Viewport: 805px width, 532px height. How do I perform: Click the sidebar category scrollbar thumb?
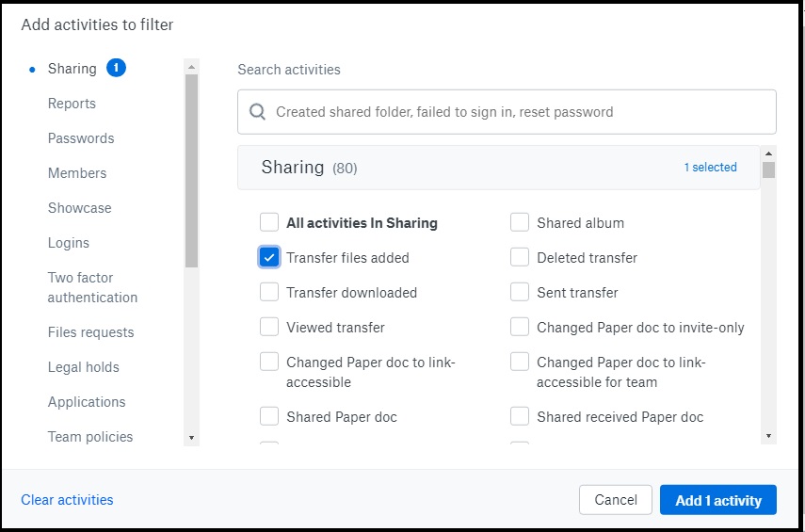[191, 170]
